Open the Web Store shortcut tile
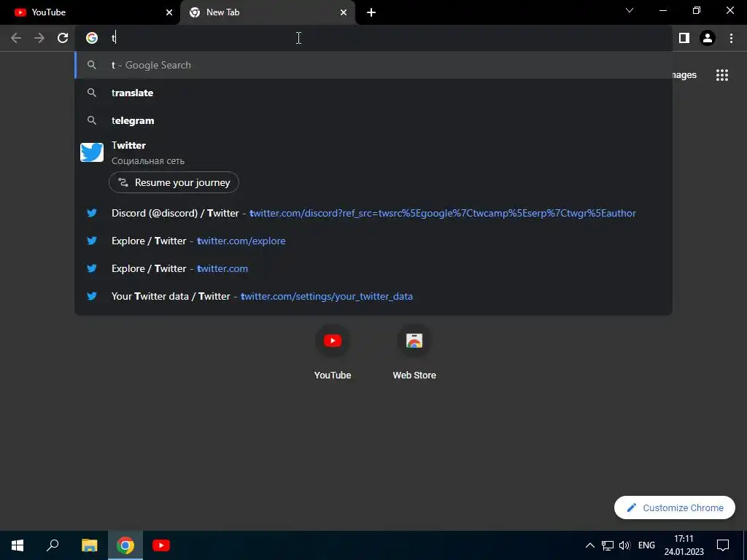 414,353
